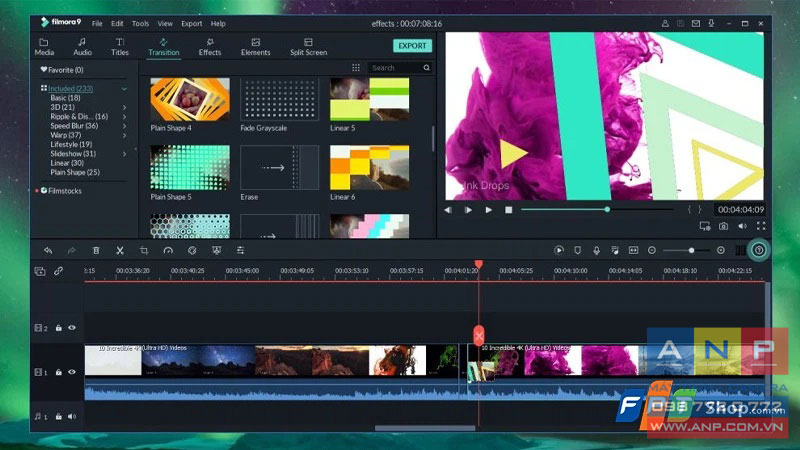Click the help circle icon
Screen dimensions: 800x450
coord(759,251)
